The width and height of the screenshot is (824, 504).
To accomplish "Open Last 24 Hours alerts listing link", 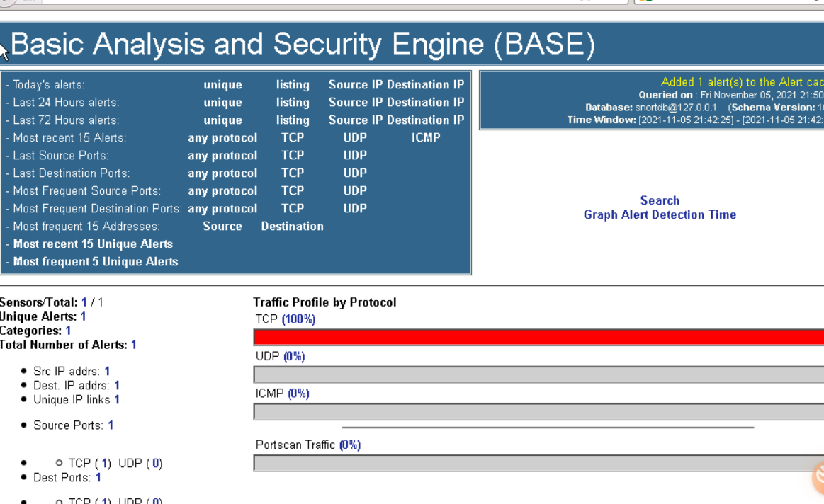I will (x=293, y=103).
